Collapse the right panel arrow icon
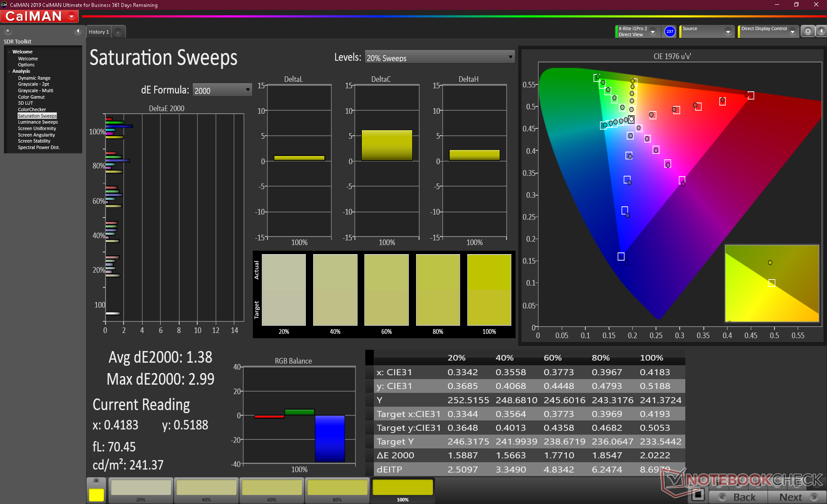Screen dimensions: 827x504 [821, 31]
